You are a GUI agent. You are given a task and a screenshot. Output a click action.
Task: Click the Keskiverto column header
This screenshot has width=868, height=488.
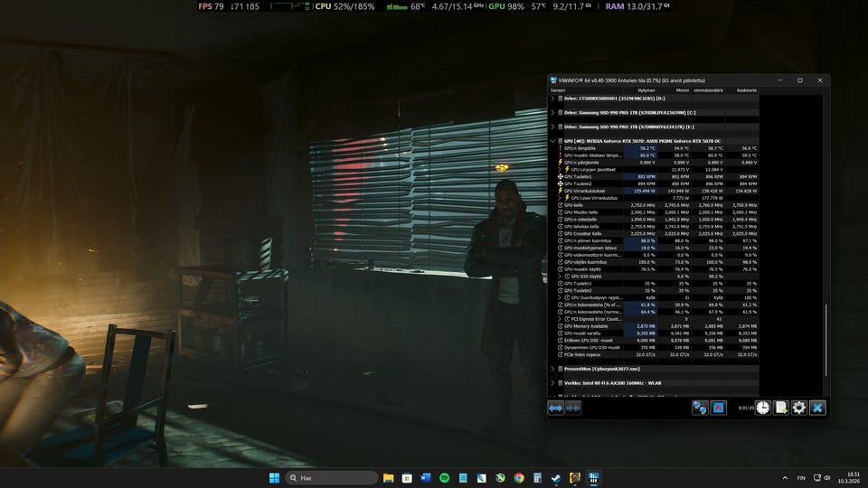click(x=747, y=90)
